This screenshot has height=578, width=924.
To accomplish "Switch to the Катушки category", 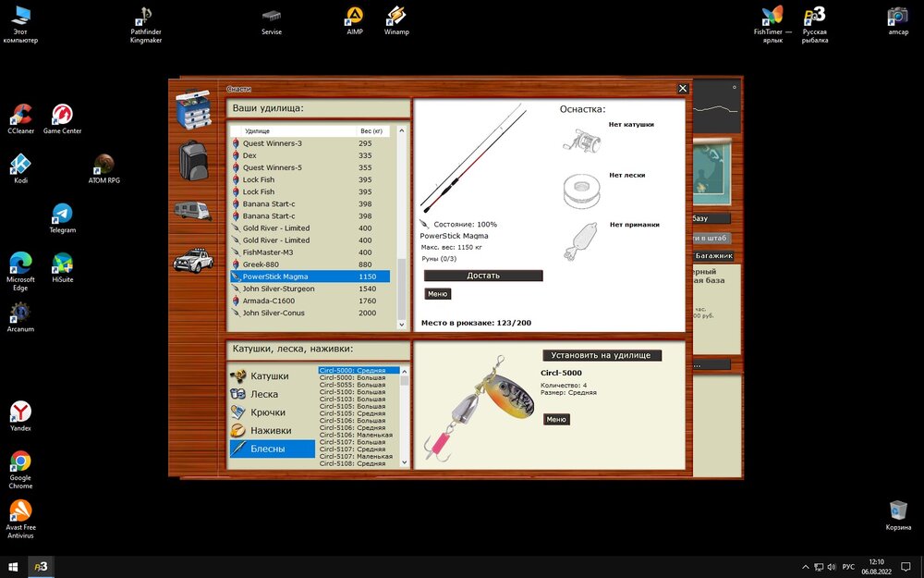I will tap(269, 376).
